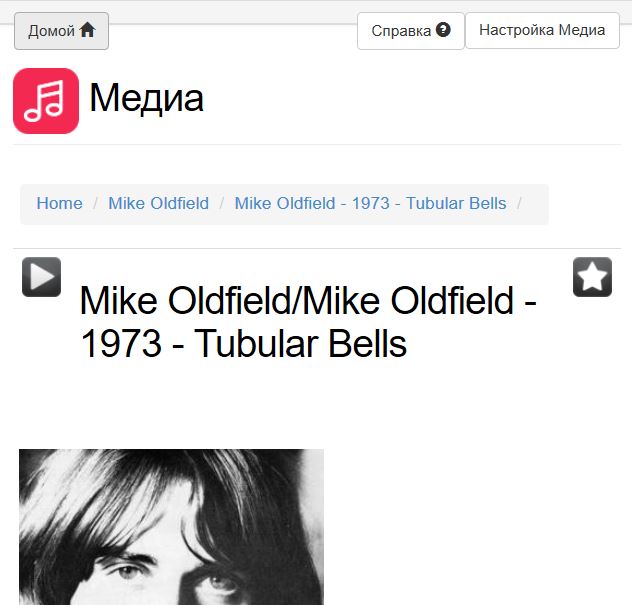Image resolution: width=632 pixels, height=605 pixels.
Task: Click the pink music note Media logo
Action: (46, 100)
